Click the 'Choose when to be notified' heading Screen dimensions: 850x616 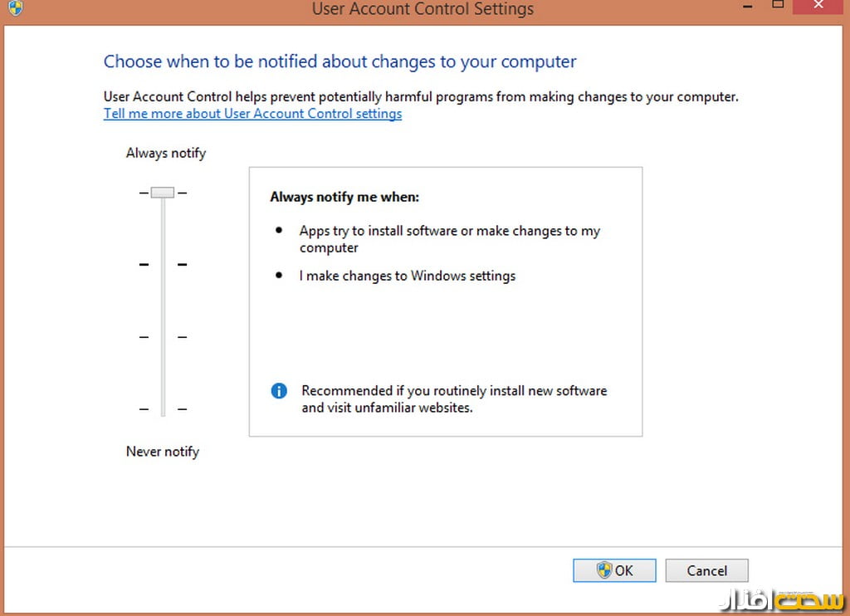(x=340, y=61)
